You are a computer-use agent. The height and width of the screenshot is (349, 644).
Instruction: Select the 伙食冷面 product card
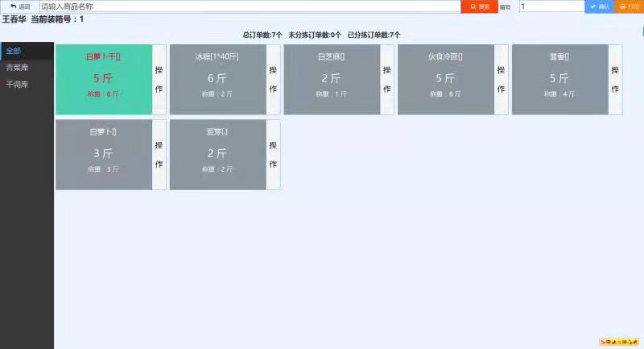coord(444,79)
